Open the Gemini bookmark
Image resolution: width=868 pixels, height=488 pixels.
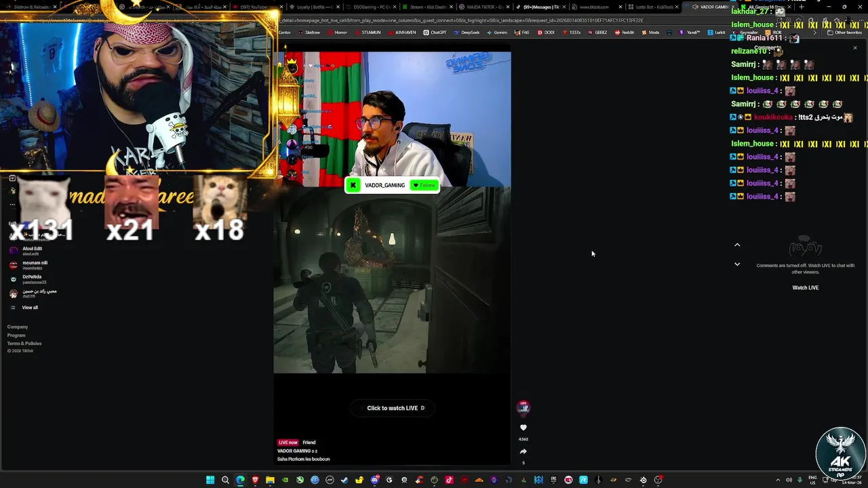tap(497, 33)
